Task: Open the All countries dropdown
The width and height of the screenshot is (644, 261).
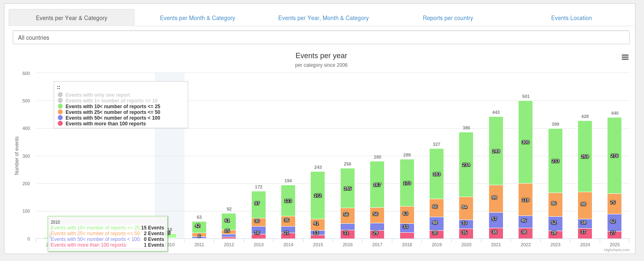Action: (321, 38)
